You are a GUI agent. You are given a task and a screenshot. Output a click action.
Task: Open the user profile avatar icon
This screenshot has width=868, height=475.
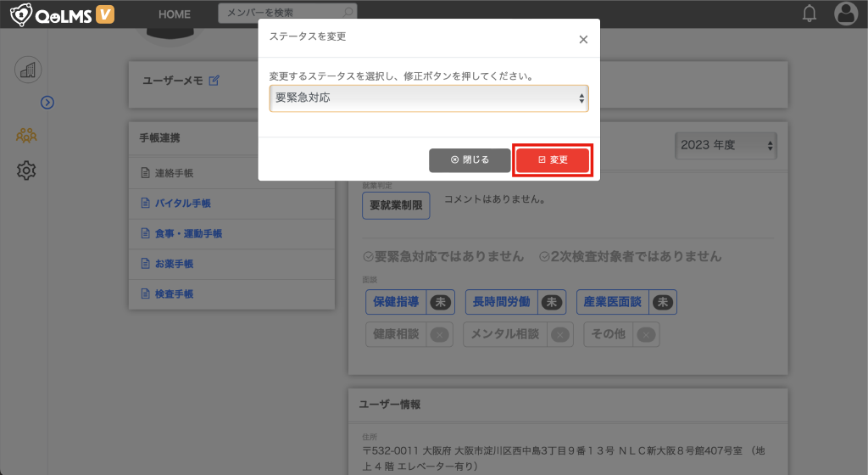pos(846,13)
